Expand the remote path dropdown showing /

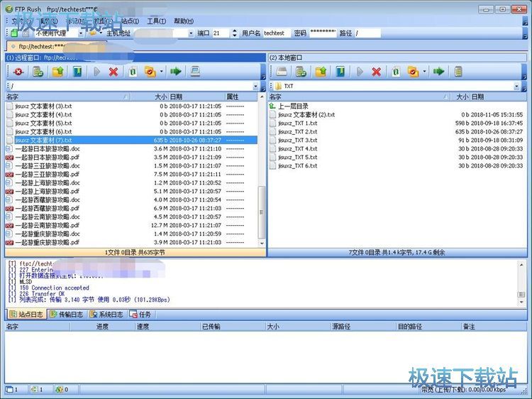pos(256,86)
